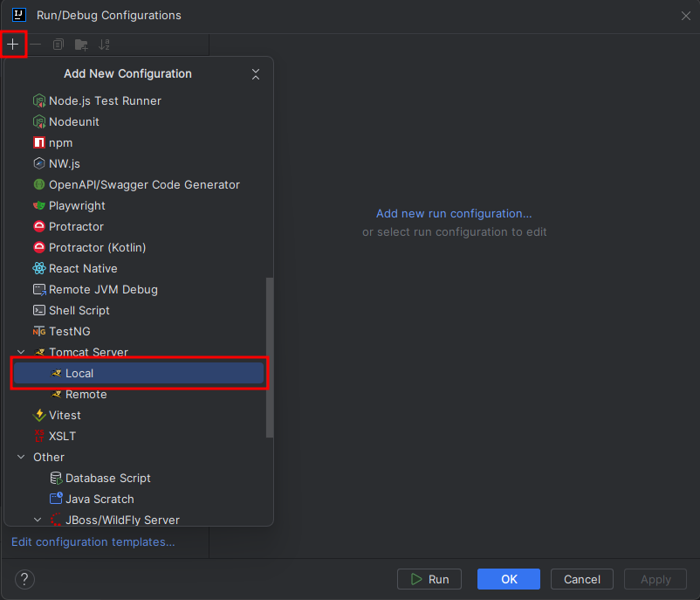Open the help question mark button
This screenshot has width=700, height=600.
[x=24, y=579]
